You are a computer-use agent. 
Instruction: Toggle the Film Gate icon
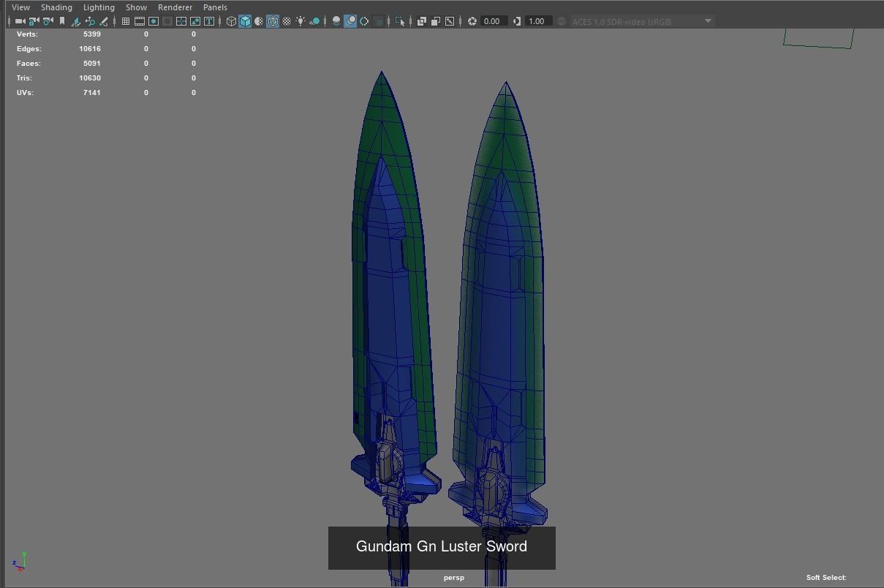pyautogui.click(x=139, y=21)
